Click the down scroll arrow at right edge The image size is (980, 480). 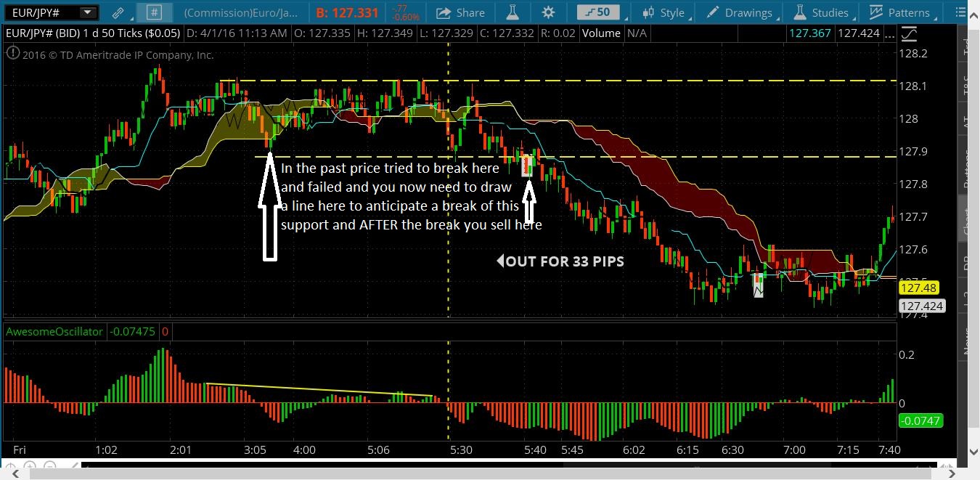[x=973, y=452]
